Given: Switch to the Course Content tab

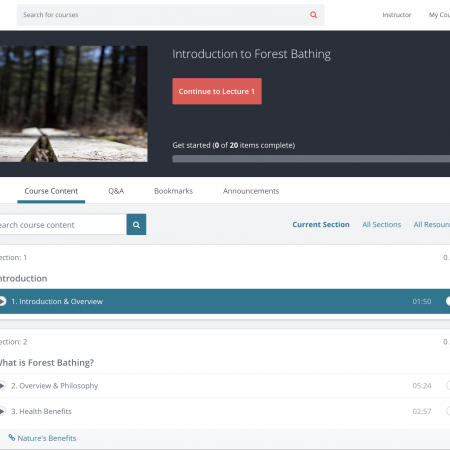Looking at the screenshot, I should 51,191.
